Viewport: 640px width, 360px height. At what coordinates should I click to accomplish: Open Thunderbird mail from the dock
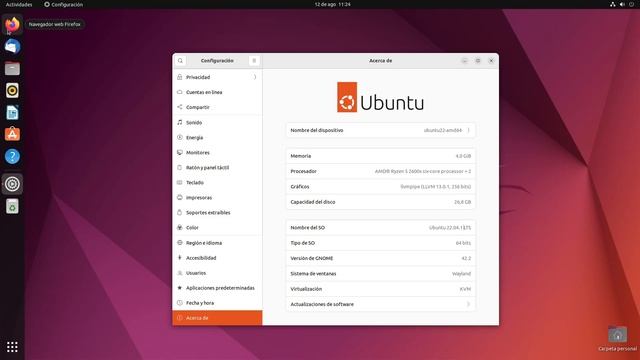[12, 47]
